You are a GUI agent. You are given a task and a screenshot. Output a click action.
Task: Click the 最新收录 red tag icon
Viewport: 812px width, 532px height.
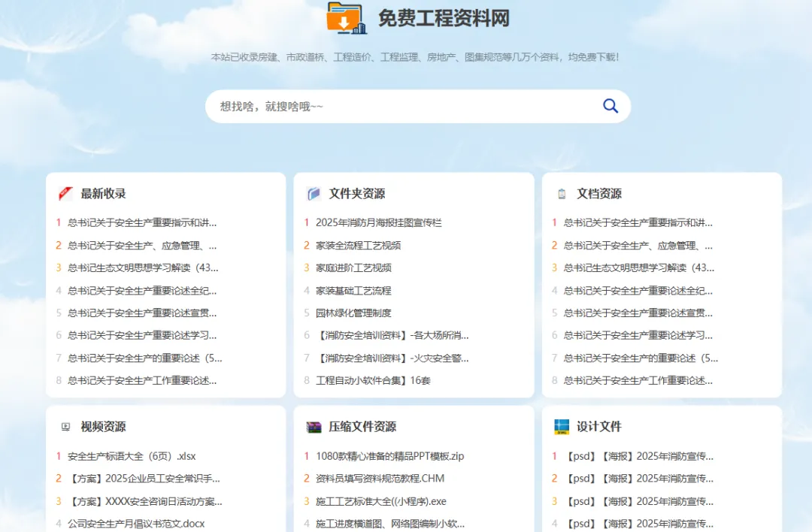tap(65, 194)
